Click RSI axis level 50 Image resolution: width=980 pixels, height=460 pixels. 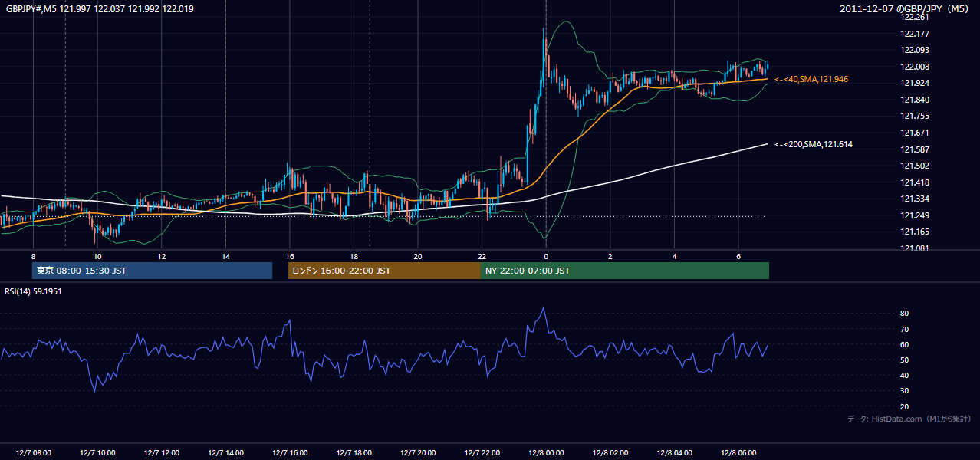[x=904, y=360]
